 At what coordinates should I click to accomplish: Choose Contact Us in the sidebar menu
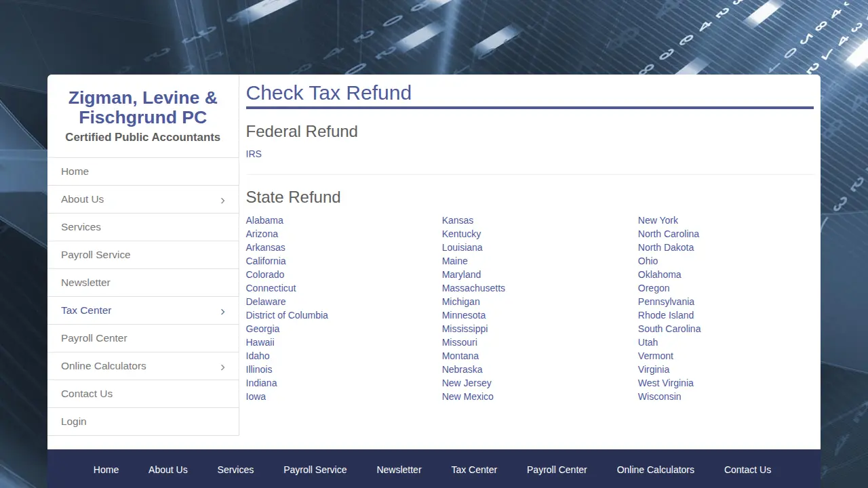pyautogui.click(x=143, y=394)
